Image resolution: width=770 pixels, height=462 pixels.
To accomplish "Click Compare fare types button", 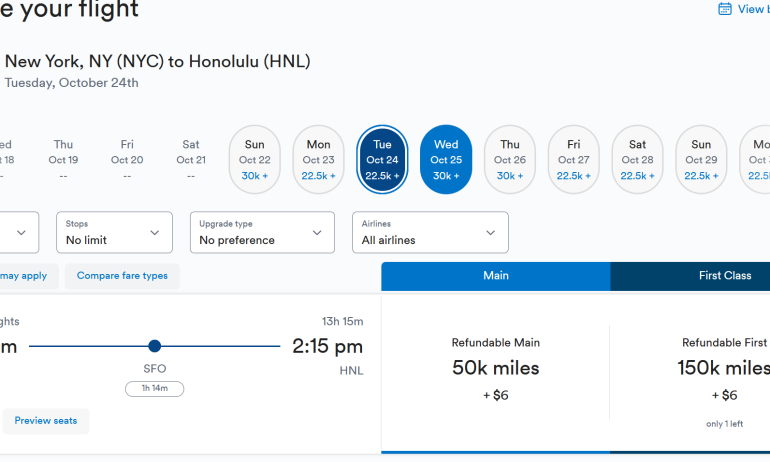I will pos(122,276).
